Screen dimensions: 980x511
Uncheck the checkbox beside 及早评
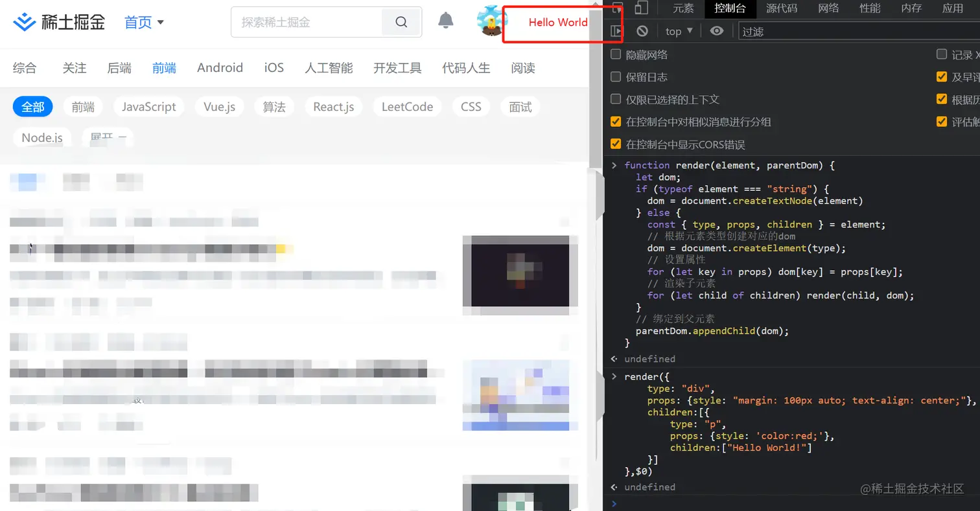tap(942, 77)
